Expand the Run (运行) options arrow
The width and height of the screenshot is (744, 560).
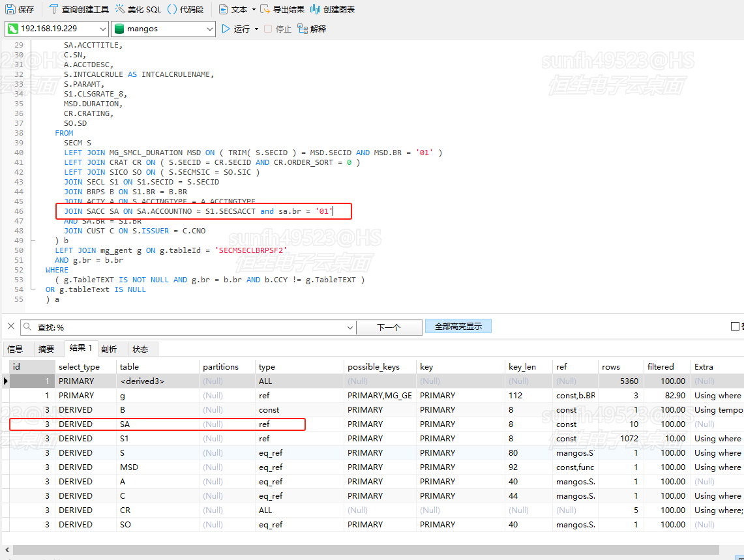coord(256,29)
